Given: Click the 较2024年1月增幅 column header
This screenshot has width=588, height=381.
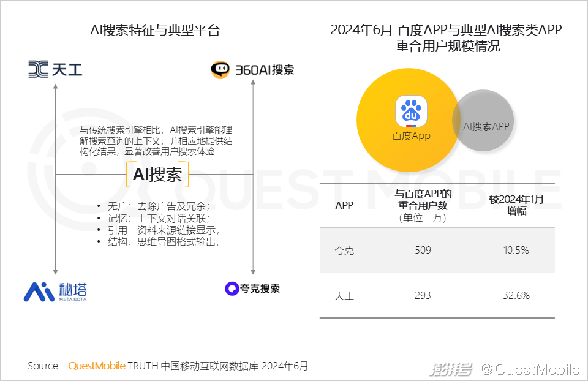Looking at the screenshot, I should 516,205.
